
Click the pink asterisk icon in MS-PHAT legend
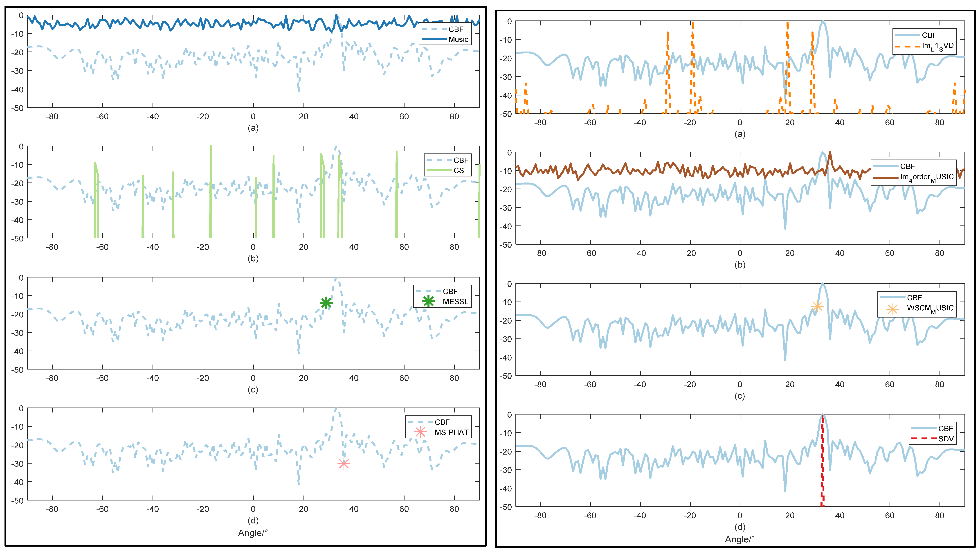(x=420, y=432)
